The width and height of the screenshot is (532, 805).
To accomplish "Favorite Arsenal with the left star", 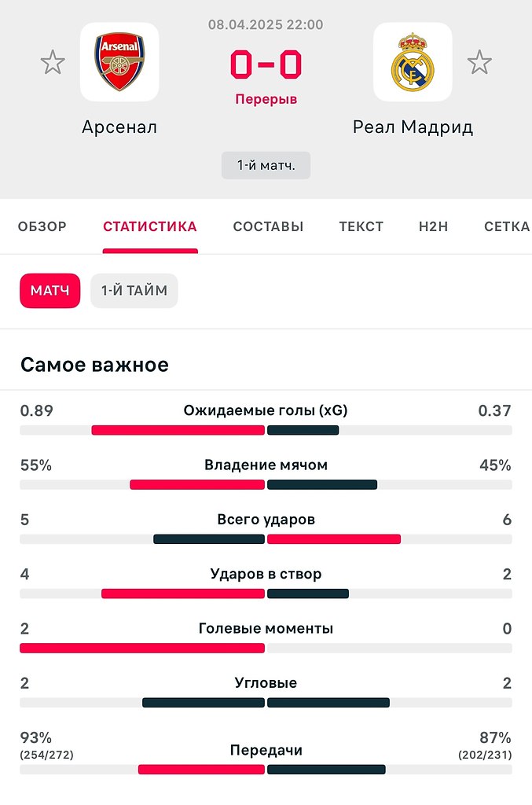I will pyautogui.click(x=53, y=62).
